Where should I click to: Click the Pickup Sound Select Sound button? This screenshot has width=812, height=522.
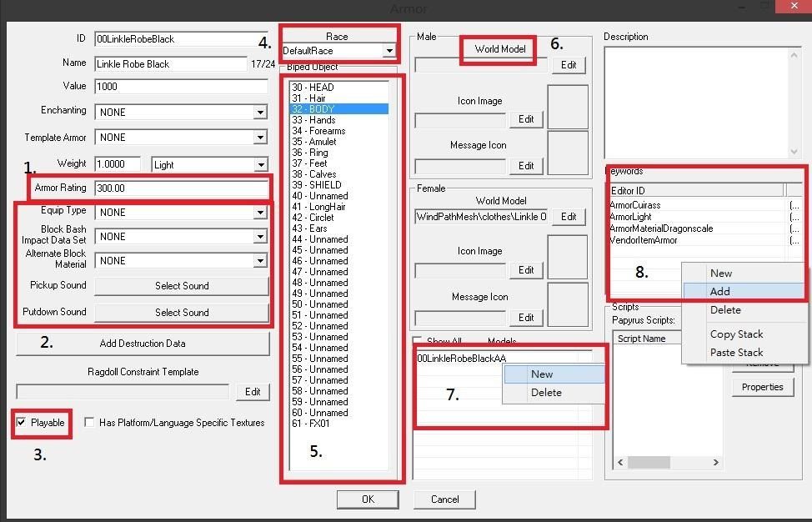[x=182, y=286]
